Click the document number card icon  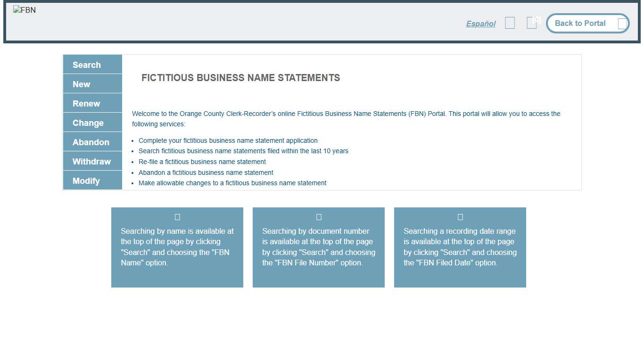click(318, 217)
